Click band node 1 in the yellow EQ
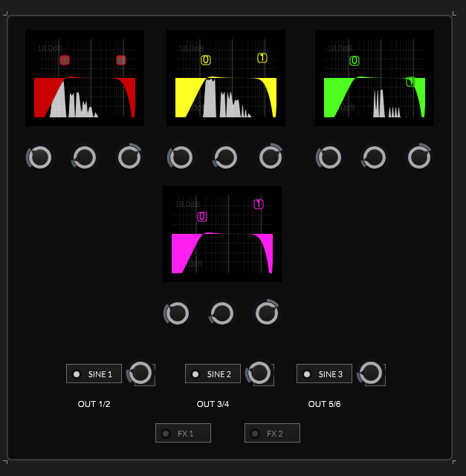 click(262, 58)
